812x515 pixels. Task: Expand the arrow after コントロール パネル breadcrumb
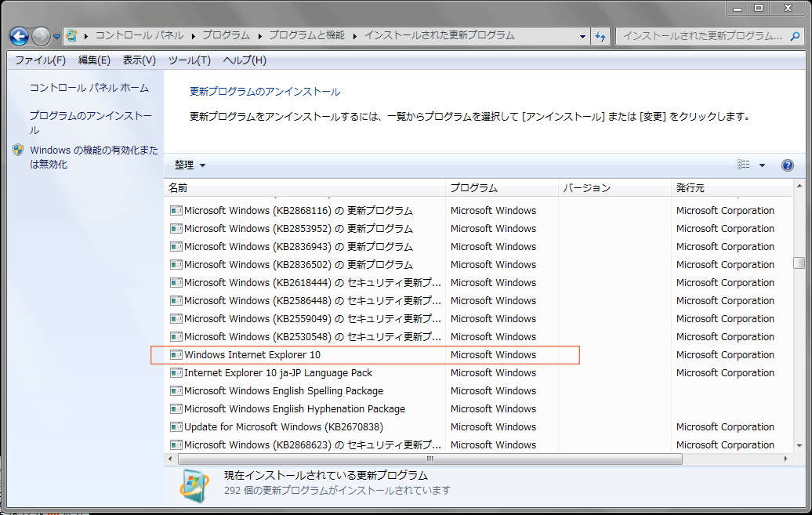click(193, 36)
